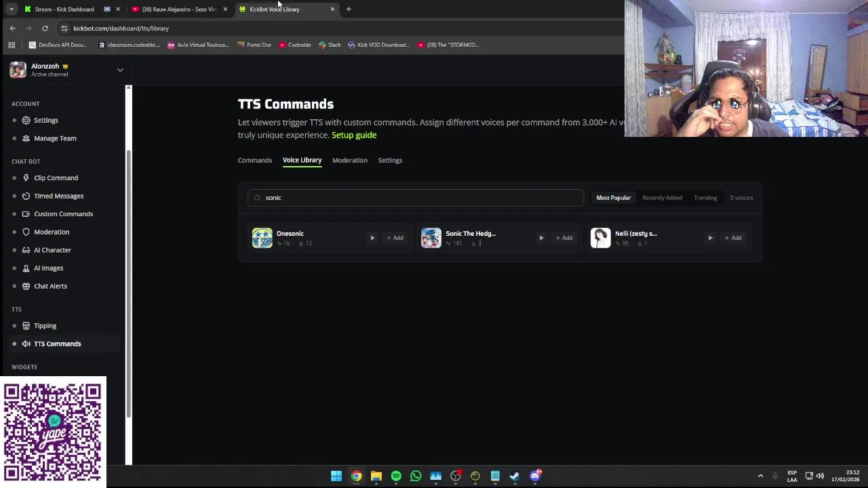Open Aula Virtual Toulouse bookmark
Image resolution: width=868 pixels, height=488 pixels.
[x=198, y=45]
